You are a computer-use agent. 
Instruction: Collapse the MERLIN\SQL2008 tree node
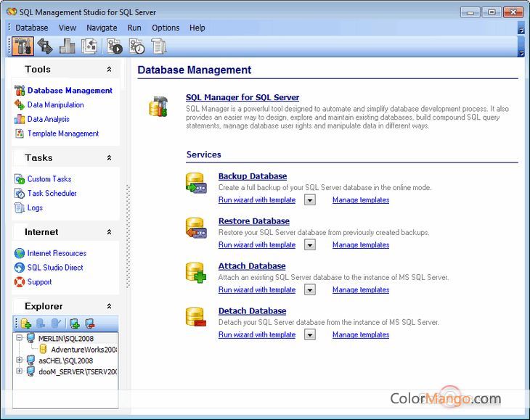coord(20,337)
